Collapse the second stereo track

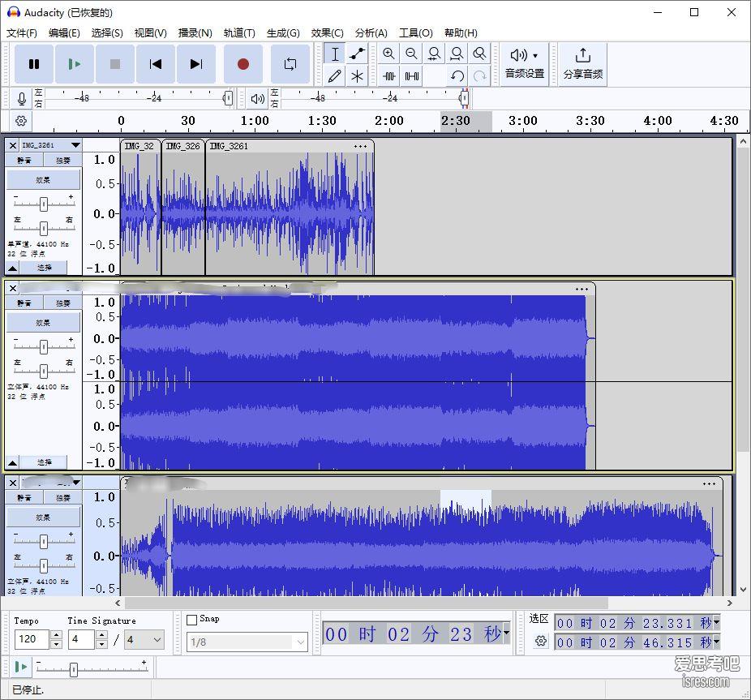(x=13, y=462)
